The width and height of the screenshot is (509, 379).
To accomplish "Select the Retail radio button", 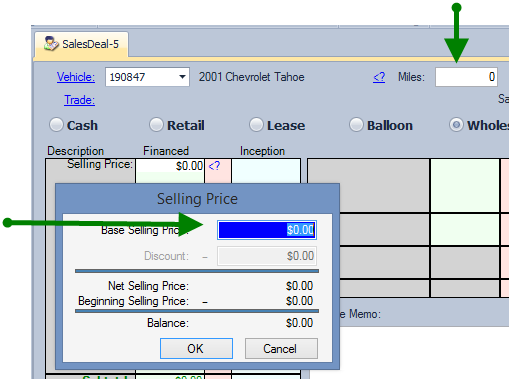I will click(156, 125).
